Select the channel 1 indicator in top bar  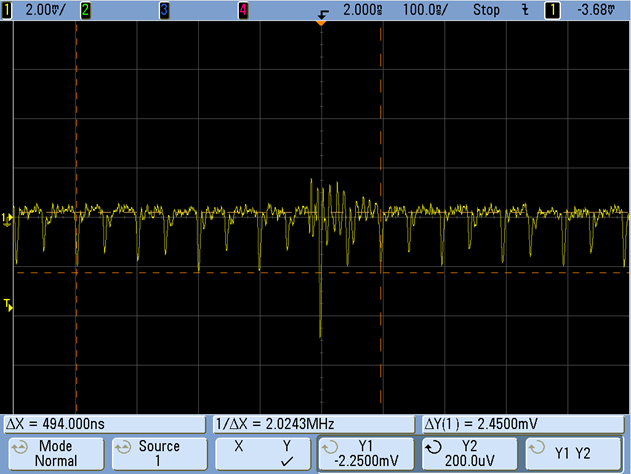point(6,10)
